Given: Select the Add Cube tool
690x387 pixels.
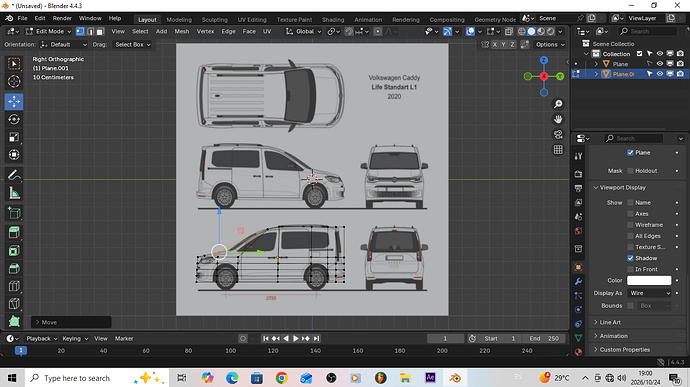Looking at the screenshot, I should tap(14, 213).
